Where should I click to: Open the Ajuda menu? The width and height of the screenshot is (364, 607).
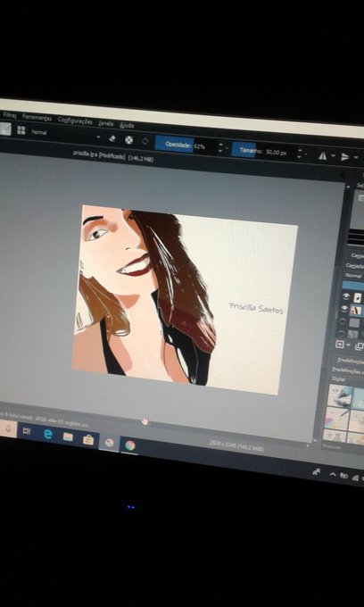[x=127, y=125]
